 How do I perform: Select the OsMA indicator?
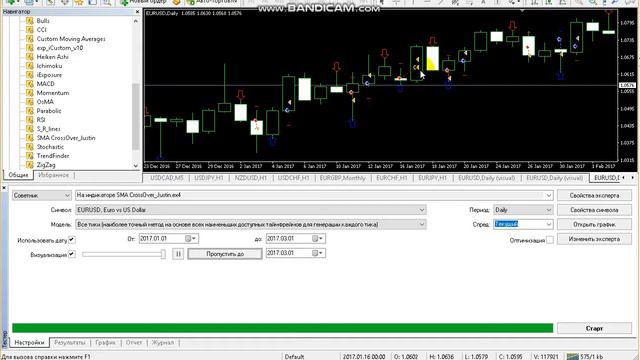45,102
